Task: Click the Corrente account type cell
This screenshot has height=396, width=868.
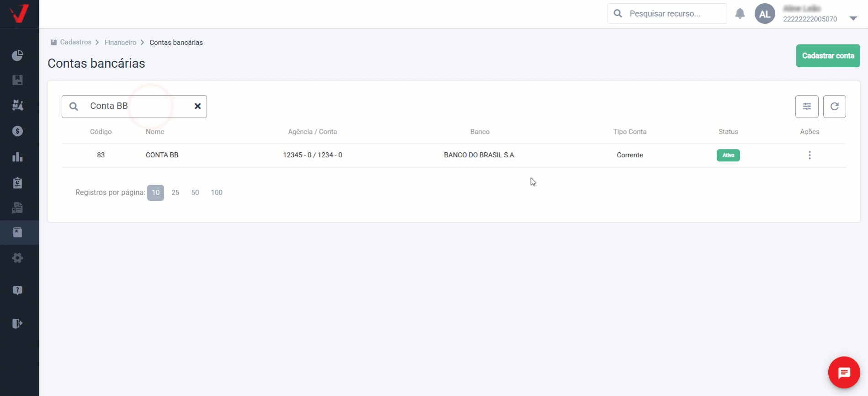Action: [630, 155]
